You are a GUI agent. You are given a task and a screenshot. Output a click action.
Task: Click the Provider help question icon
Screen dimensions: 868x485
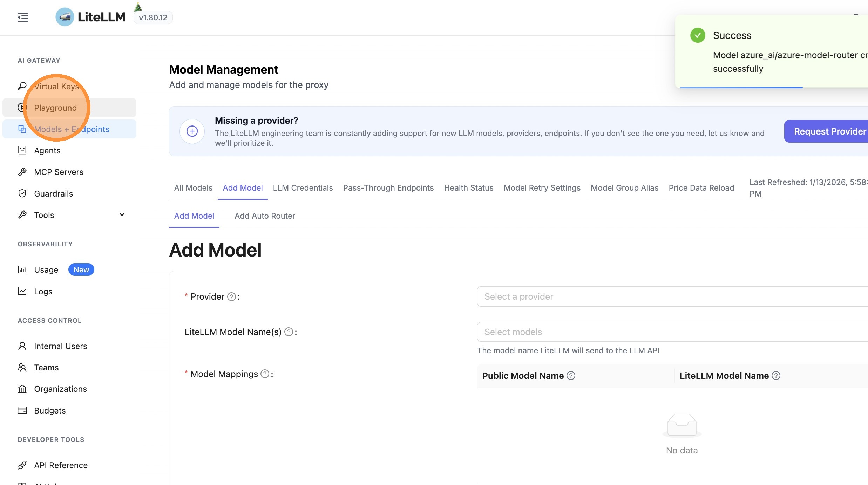point(231,297)
